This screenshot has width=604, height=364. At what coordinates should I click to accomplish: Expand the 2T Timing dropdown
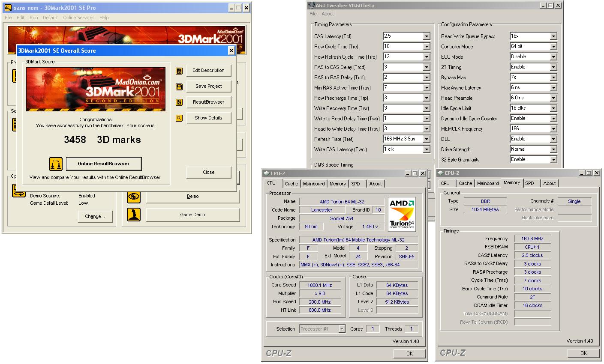pos(553,67)
